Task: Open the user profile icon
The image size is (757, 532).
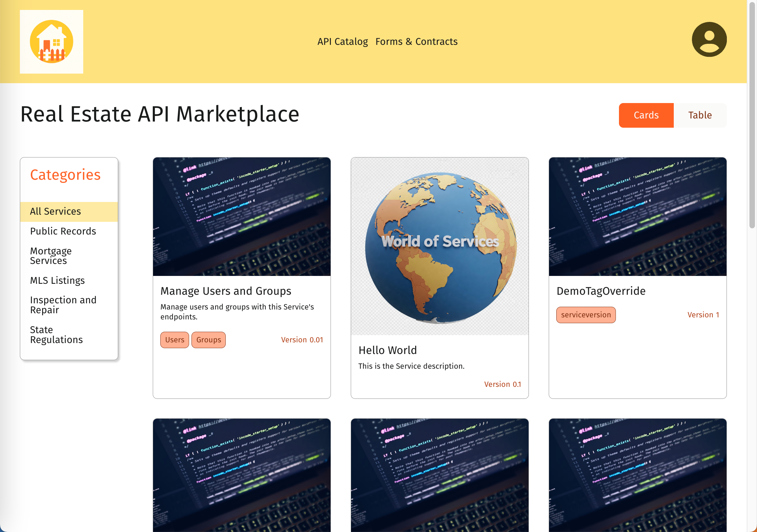Action: 709,39
